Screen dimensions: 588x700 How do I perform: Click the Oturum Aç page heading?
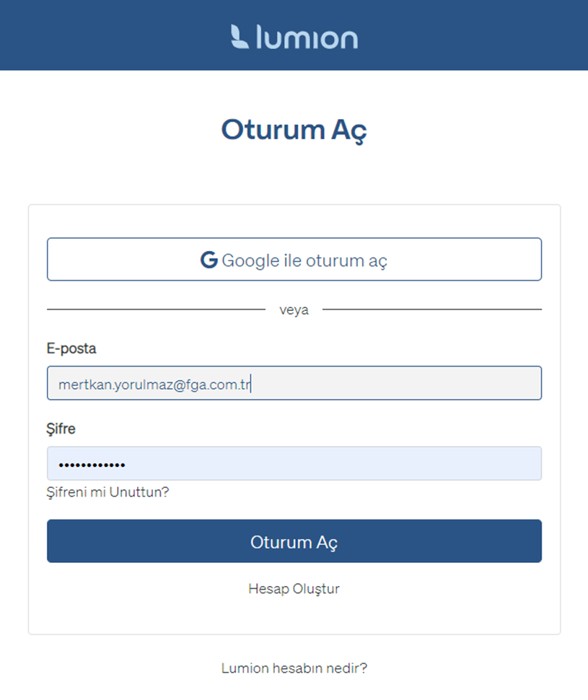294,131
